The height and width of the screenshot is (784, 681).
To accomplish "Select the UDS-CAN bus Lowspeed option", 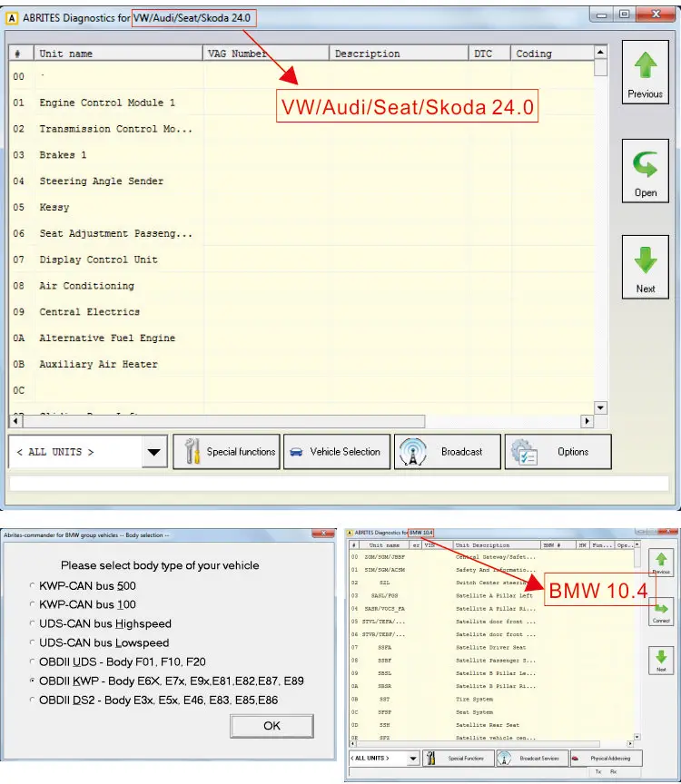I will 33,642.
